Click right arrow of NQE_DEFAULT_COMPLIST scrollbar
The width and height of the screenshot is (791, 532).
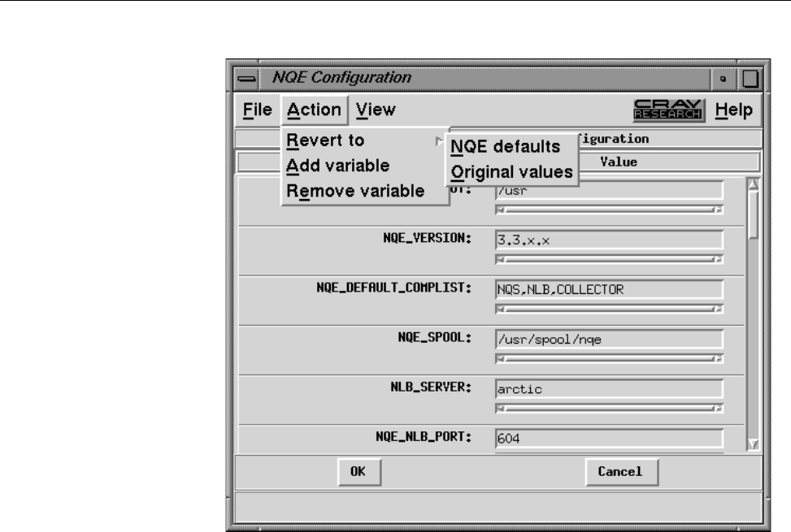click(x=718, y=309)
